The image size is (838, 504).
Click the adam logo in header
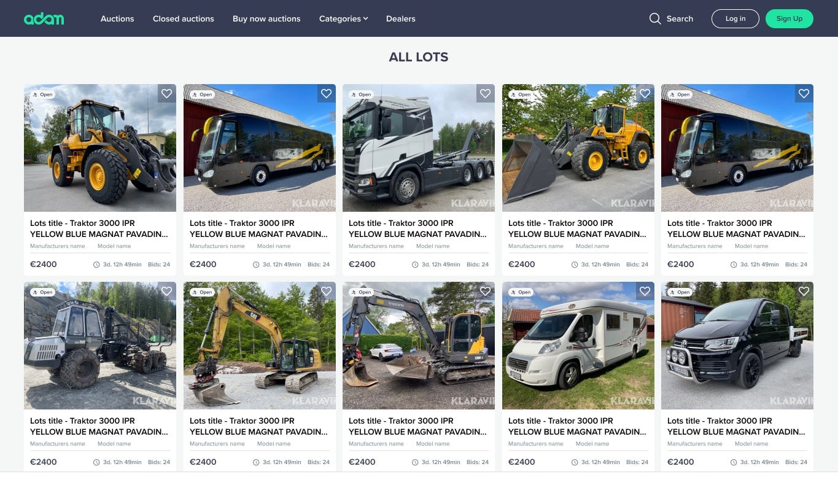[44, 18]
